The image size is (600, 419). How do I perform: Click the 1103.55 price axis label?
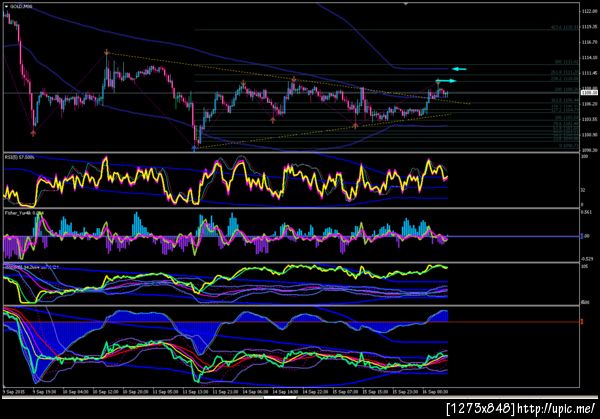click(x=589, y=119)
